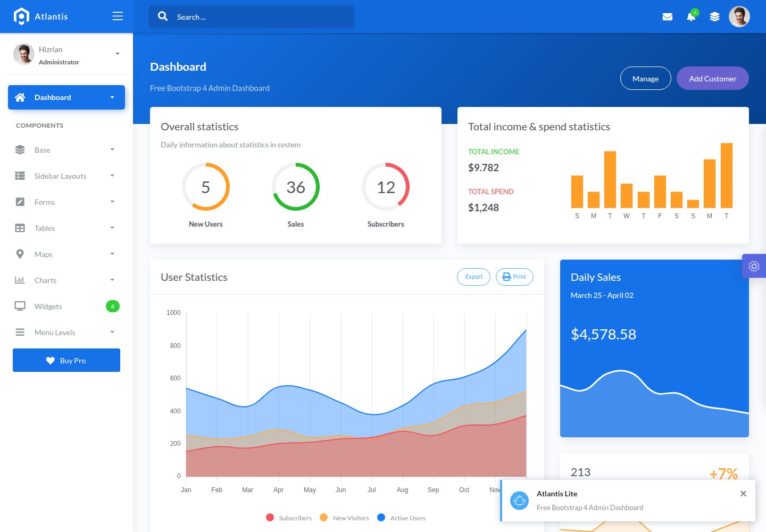766x532 pixels.
Task: Expand the Sidebar Layouts caret
Action: coord(112,176)
